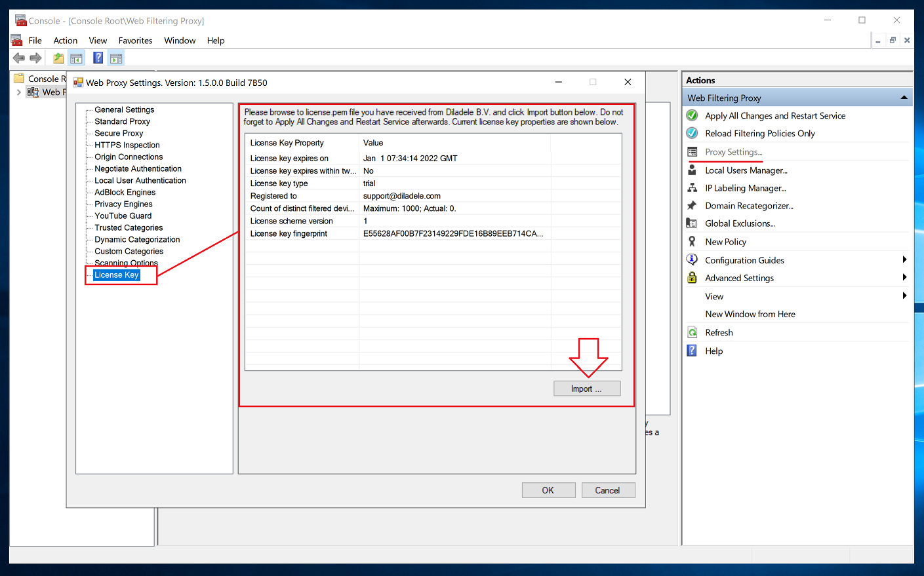Click the Domain Recategorizer action
Image resolution: width=924 pixels, height=576 pixels.
tap(749, 206)
